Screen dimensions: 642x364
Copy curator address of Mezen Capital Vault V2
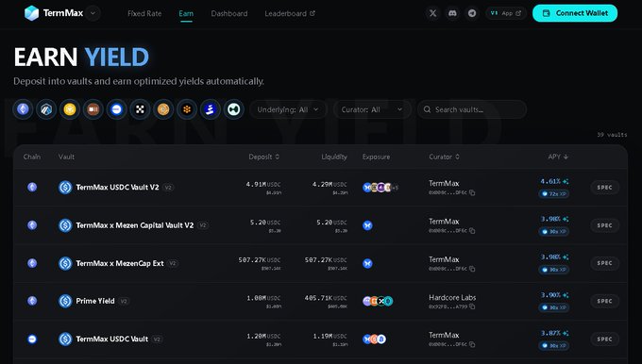coord(472,231)
